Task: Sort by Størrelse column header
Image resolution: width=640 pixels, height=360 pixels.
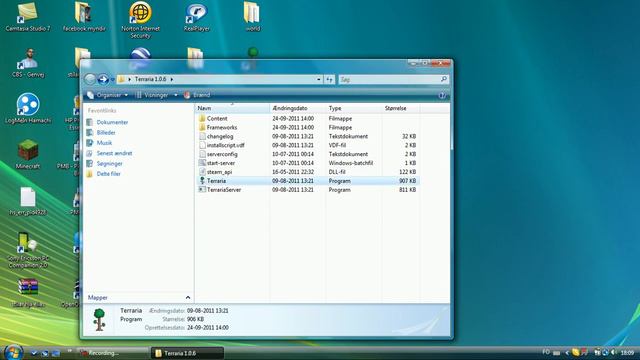Action: 400,108
